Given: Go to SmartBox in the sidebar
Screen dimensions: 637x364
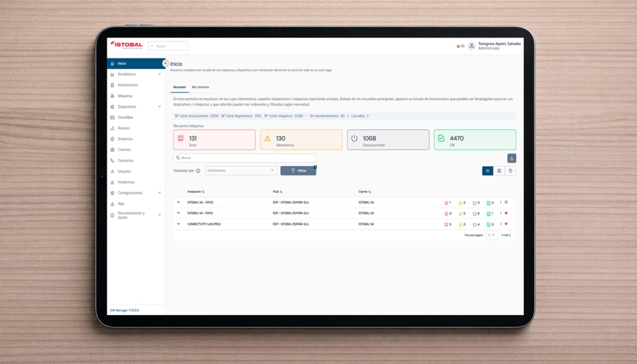Looking at the screenshot, I should [125, 118].
